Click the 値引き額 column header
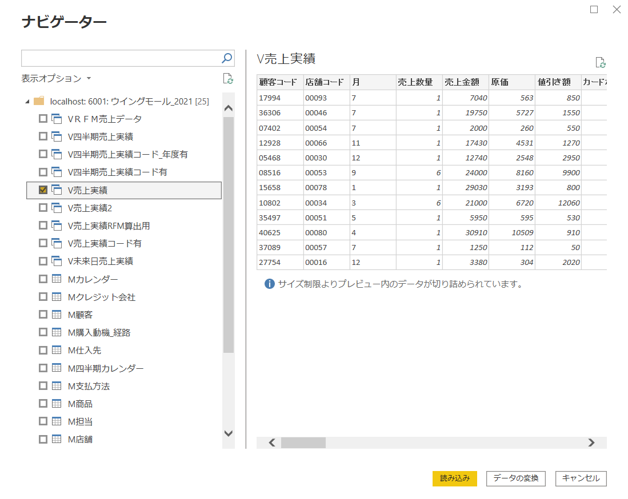This screenshot has width=628, height=499. (x=558, y=82)
